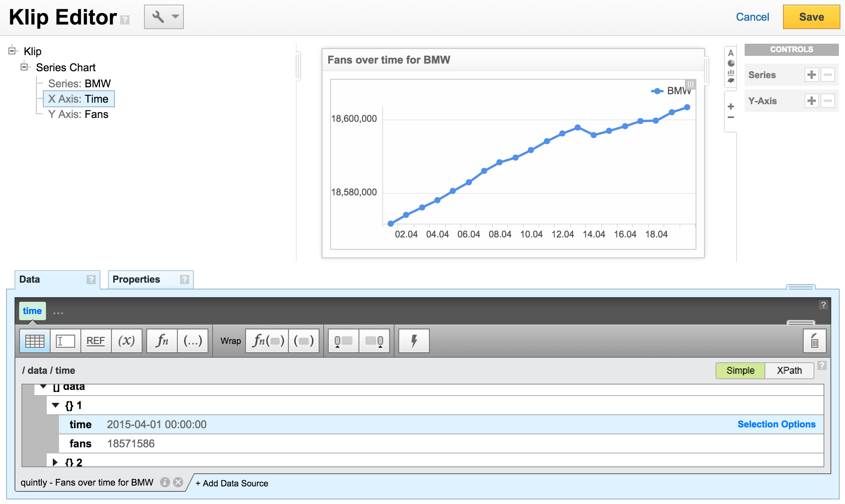
Task: Open help for the Properties tab
Action: pyautogui.click(x=184, y=280)
